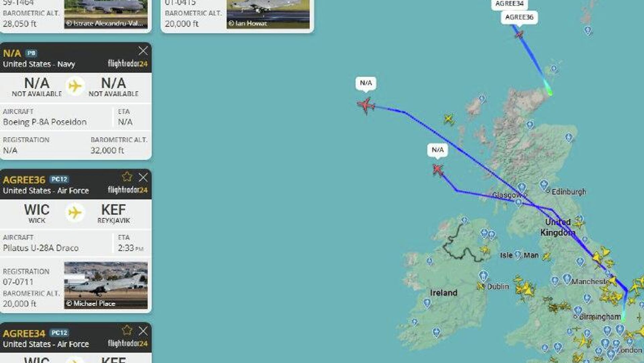The width and height of the screenshot is (644, 363).
Task: Click the PC12 badge on AGREE36 card
Action: click(59, 179)
